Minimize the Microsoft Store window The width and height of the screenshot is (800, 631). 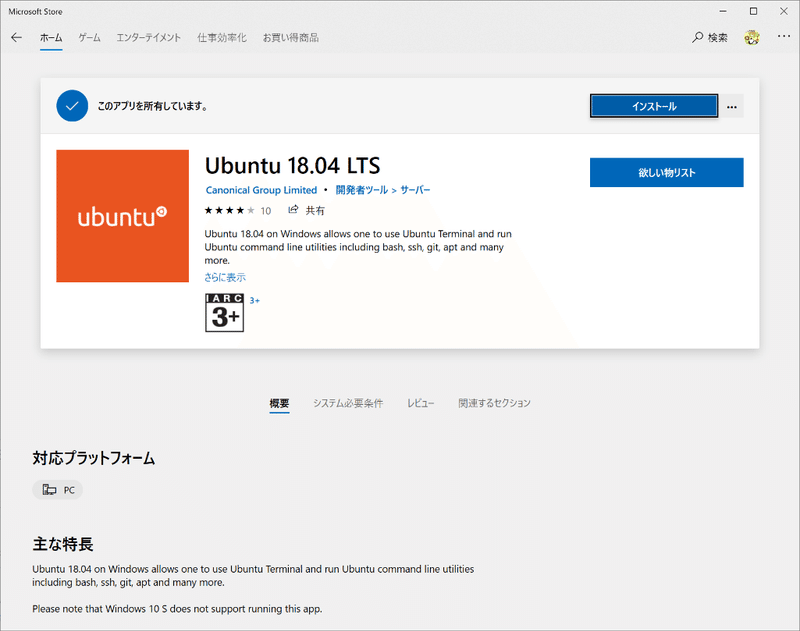(723, 11)
